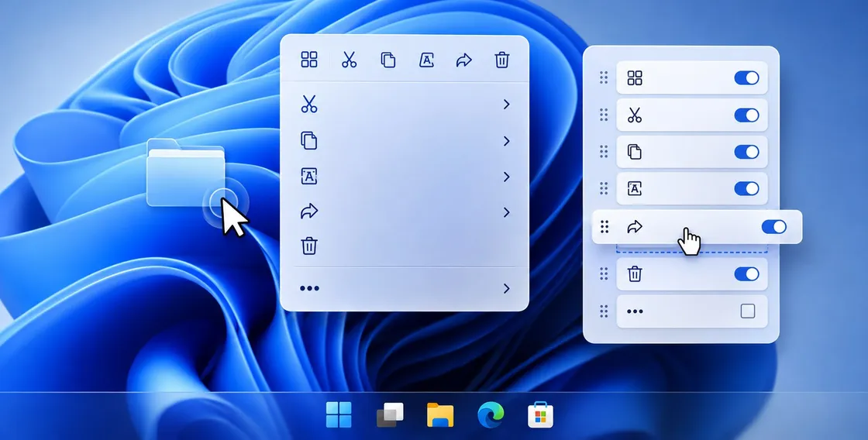Open Task View from the taskbar
The height and width of the screenshot is (440, 868).
click(x=390, y=415)
